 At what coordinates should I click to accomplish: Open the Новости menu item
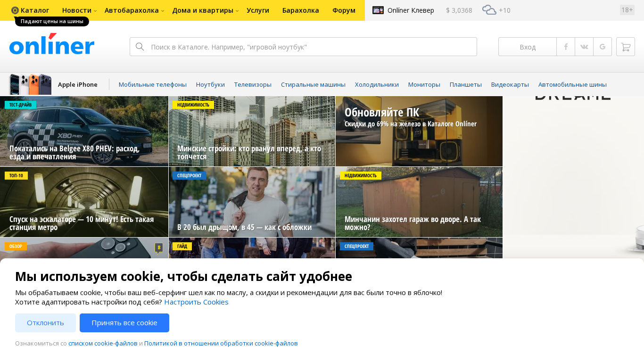(x=77, y=10)
